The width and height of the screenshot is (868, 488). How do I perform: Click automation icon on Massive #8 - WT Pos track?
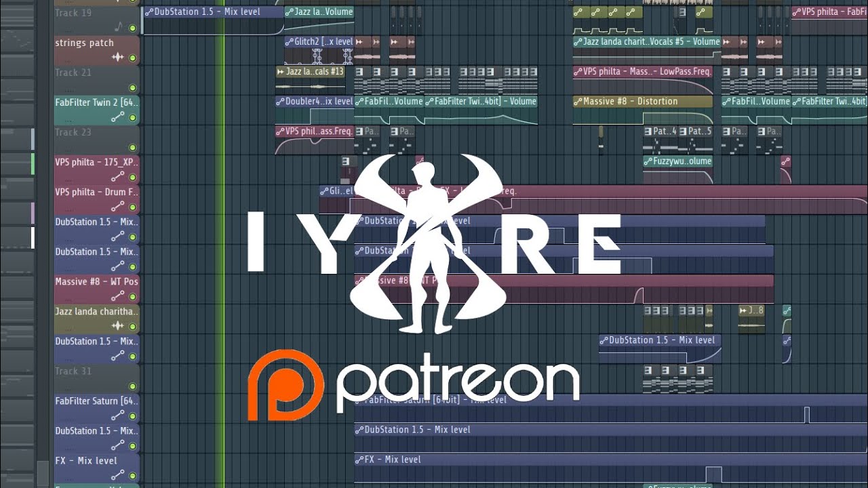point(118,296)
